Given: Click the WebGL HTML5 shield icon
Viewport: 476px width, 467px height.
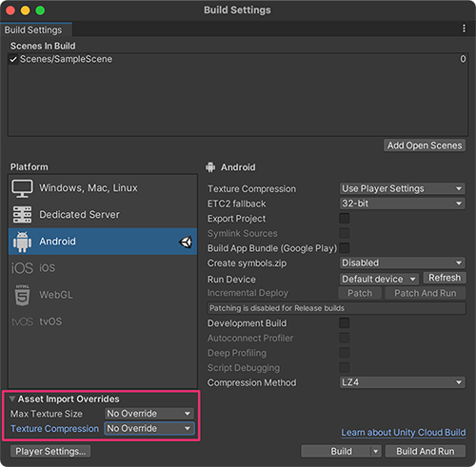Looking at the screenshot, I should coord(22,295).
